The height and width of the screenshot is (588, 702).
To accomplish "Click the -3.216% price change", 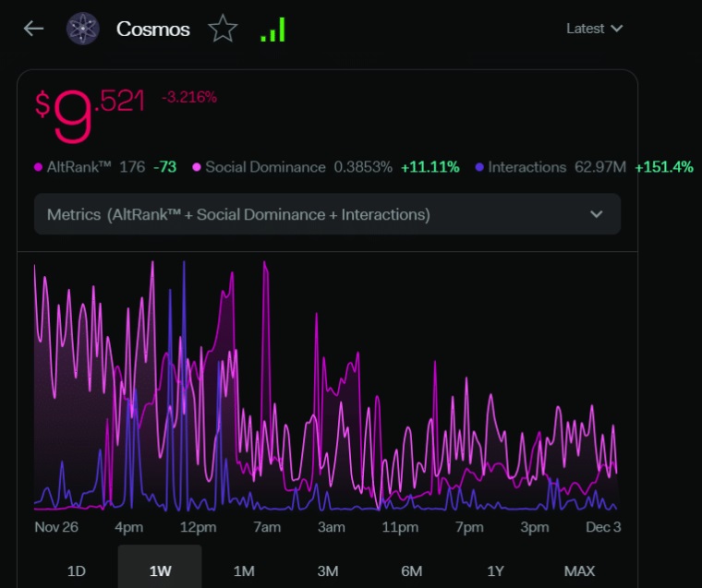I will [x=189, y=97].
